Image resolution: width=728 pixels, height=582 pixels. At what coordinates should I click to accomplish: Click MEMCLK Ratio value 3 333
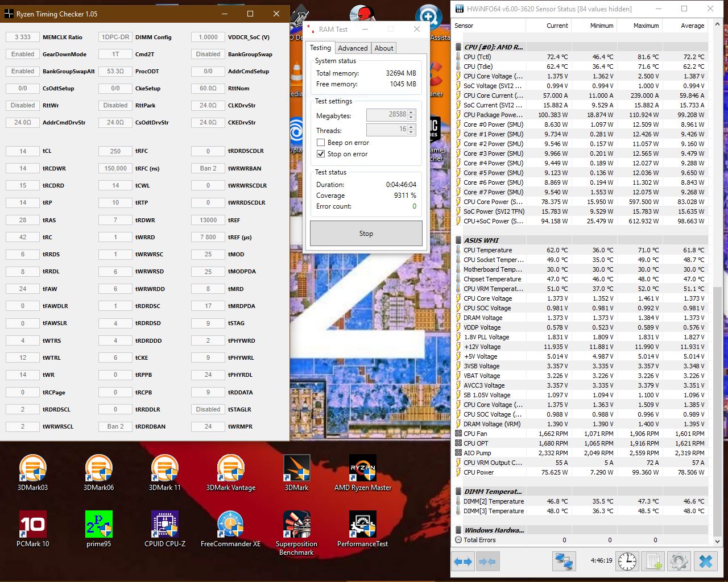pos(23,37)
